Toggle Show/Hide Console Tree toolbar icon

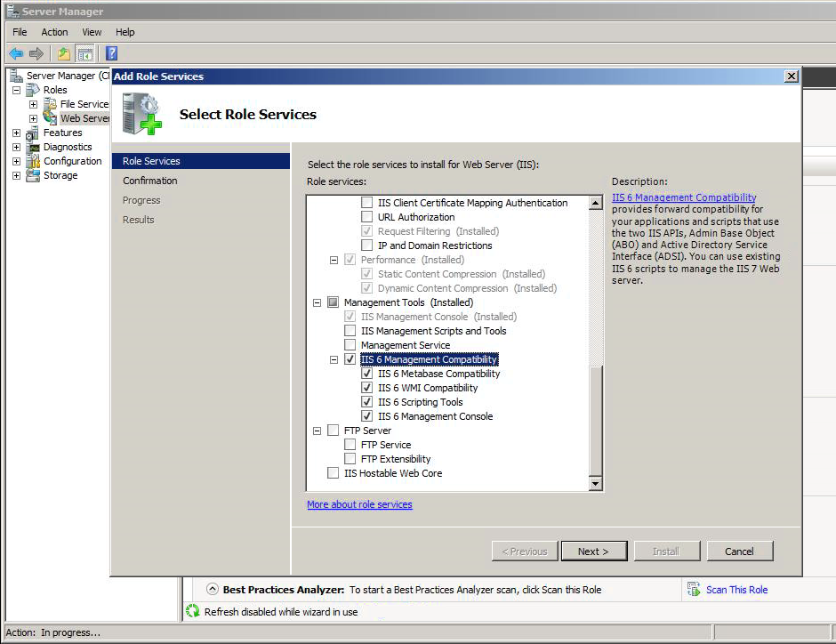(85, 54)
